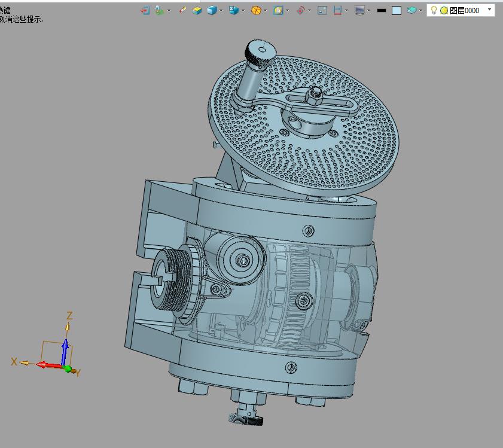Expand dropdown next to blue cube icon
This screenshot has width=503, height=448.
pos(221,11)
